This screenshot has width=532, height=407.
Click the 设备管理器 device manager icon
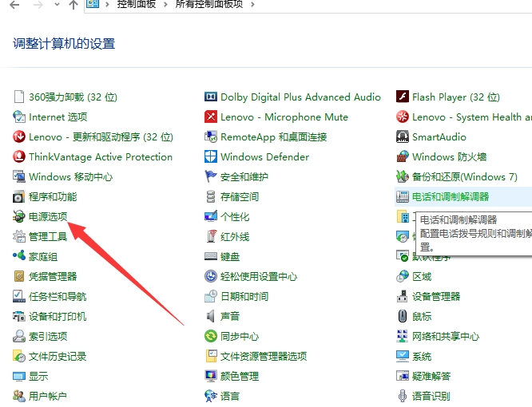(x=403, y=296)
